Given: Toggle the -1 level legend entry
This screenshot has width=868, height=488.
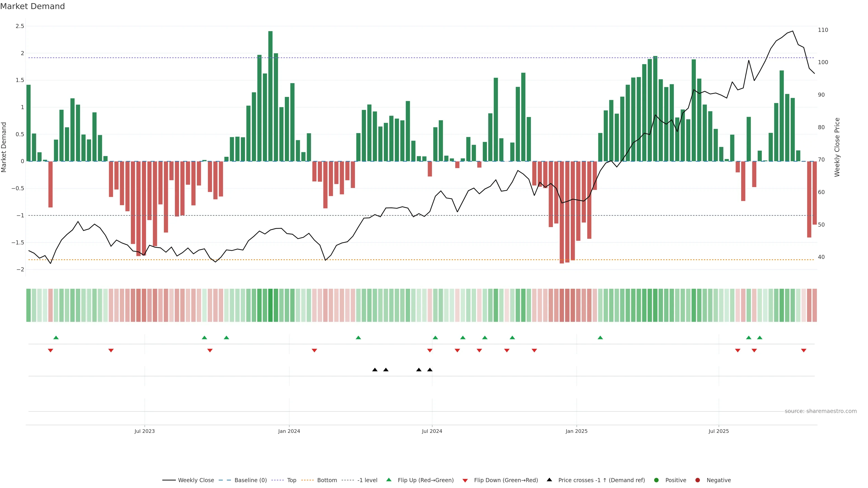Looking at the screenshot, I should coord(367,480).
